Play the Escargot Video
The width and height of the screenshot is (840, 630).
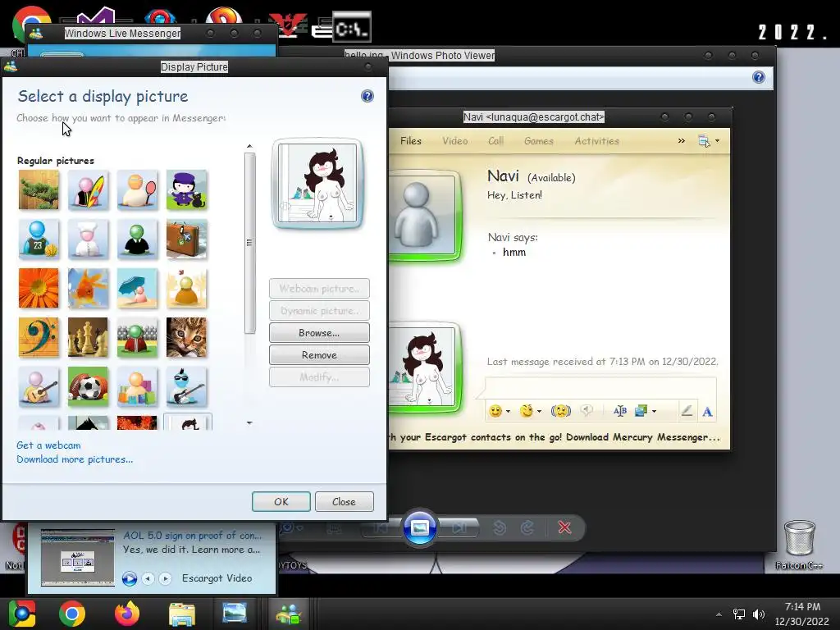[x=129, y=578]
